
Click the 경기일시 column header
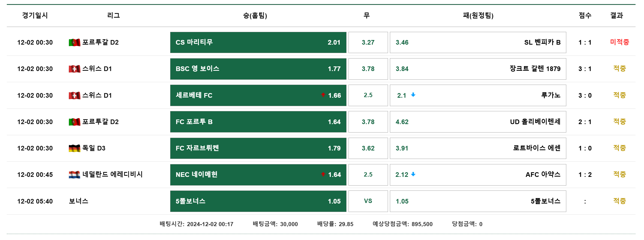(x=35, y=16)
